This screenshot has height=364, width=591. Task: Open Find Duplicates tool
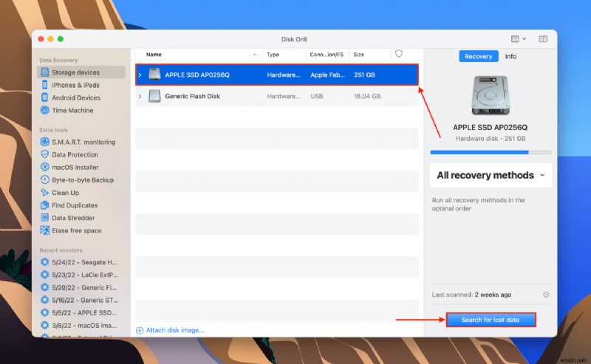point(75,205)
